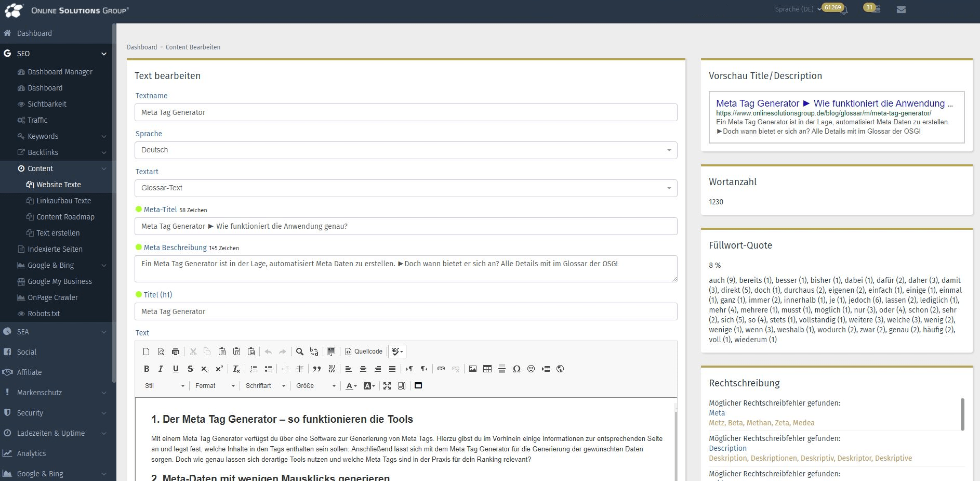Insert special character Omega icon

click(517, 369)
